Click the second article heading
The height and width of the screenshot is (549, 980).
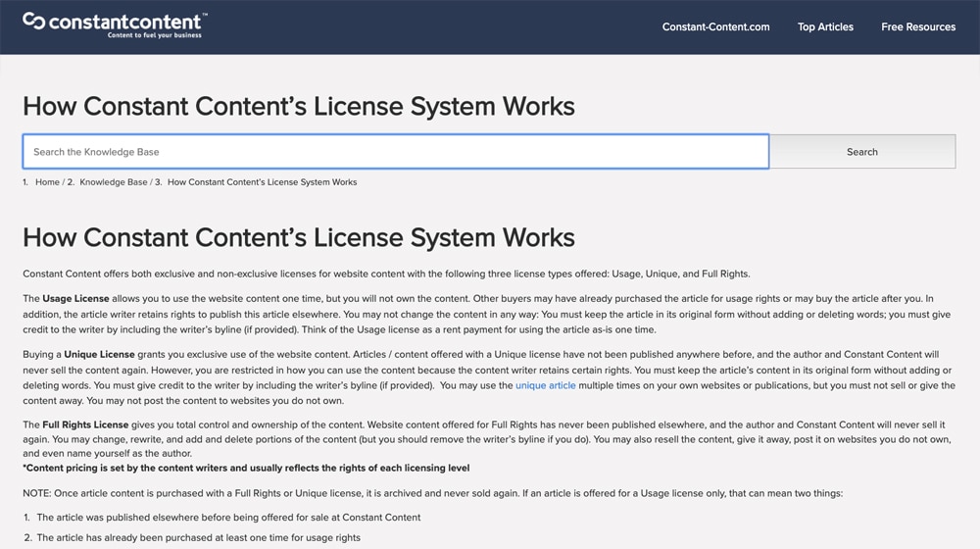point(299,237)
